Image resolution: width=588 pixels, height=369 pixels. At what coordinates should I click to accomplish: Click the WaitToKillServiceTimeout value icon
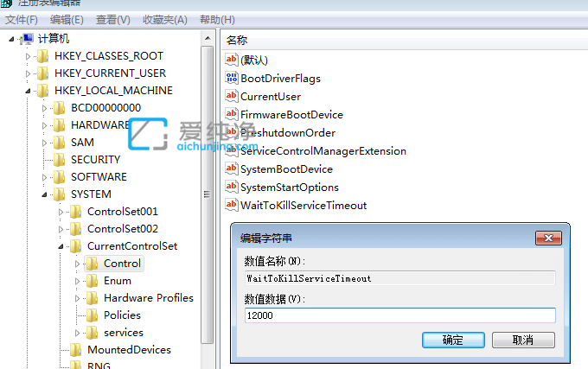(x=232, y=205)
